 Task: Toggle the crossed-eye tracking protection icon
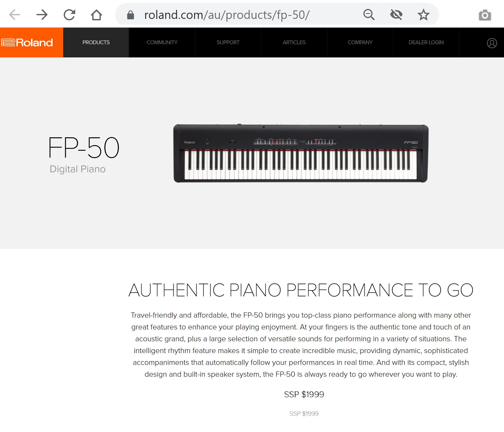point(396,15)
